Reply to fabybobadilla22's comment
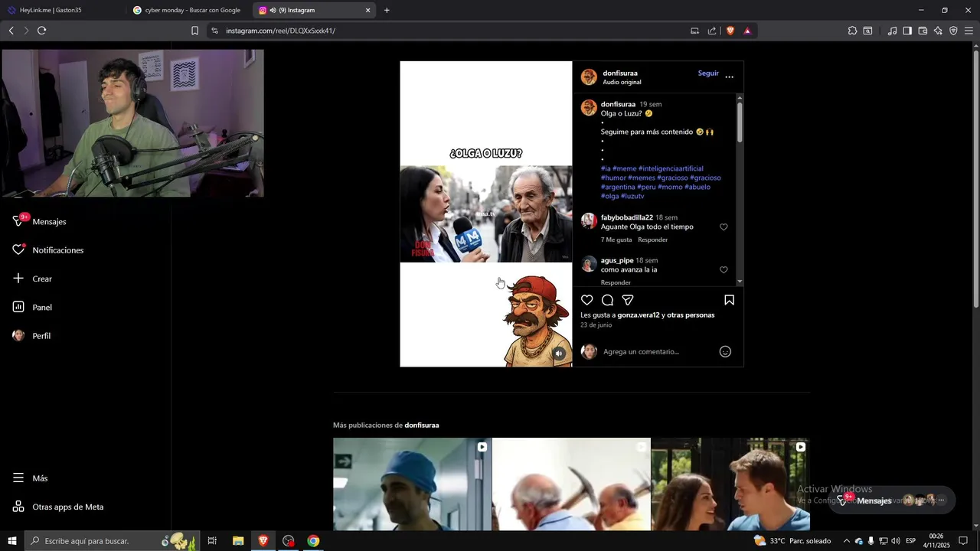This screenshot has height=551, width=980. tap(653, 240)
